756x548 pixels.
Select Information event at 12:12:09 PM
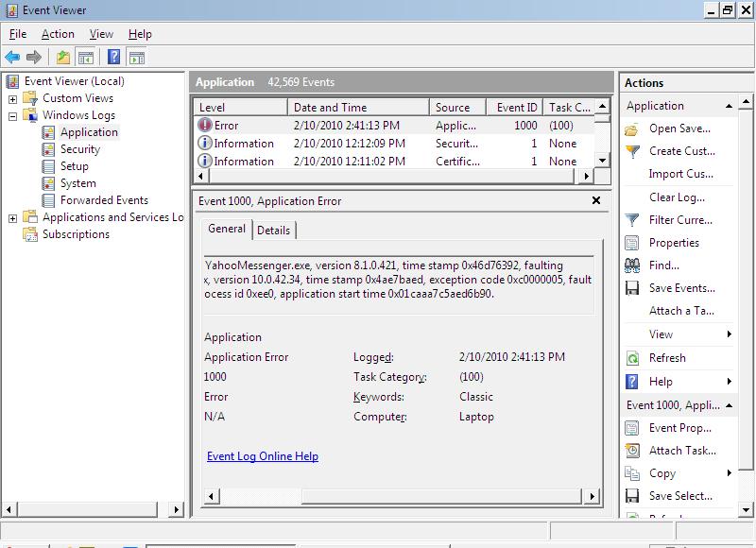pyautogui.click(x=394, y=144)
